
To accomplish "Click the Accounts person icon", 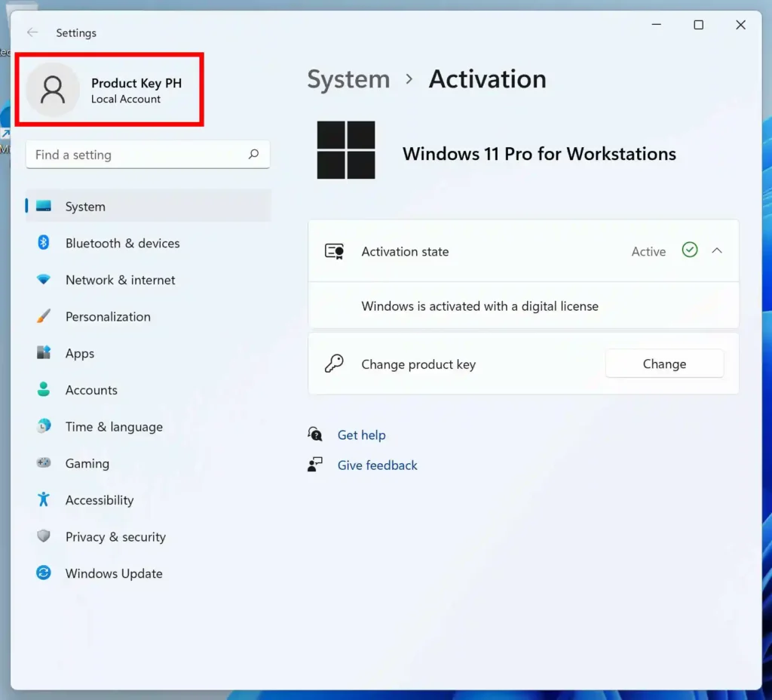I will pyautogui.click(x=43, y=389).
